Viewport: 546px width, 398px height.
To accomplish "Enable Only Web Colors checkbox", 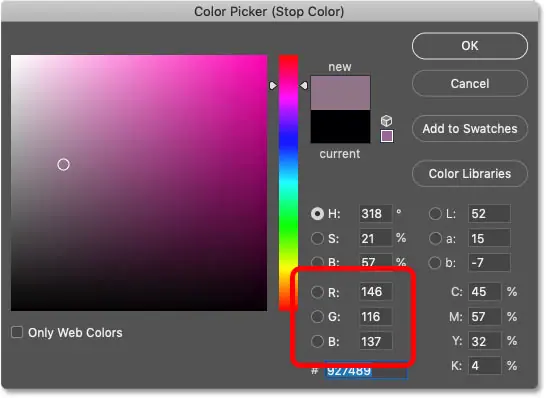I will click(17, 332).
